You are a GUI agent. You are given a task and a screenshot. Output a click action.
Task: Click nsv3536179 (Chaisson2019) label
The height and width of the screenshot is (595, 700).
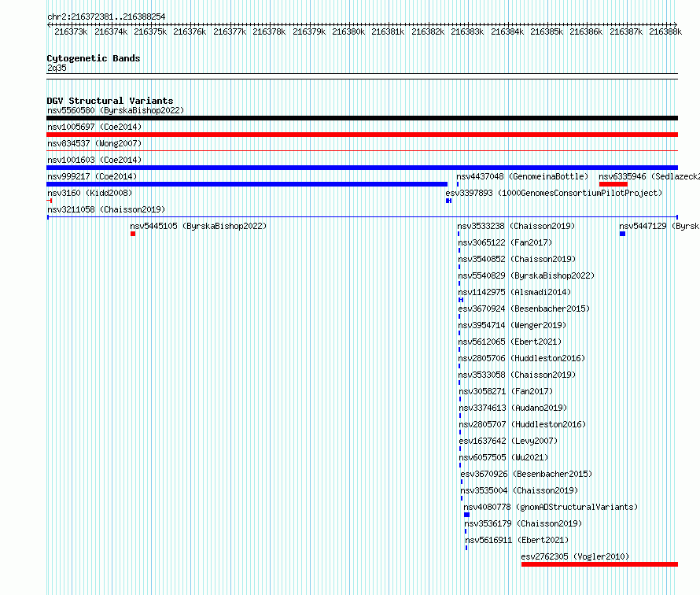(523, 523)
